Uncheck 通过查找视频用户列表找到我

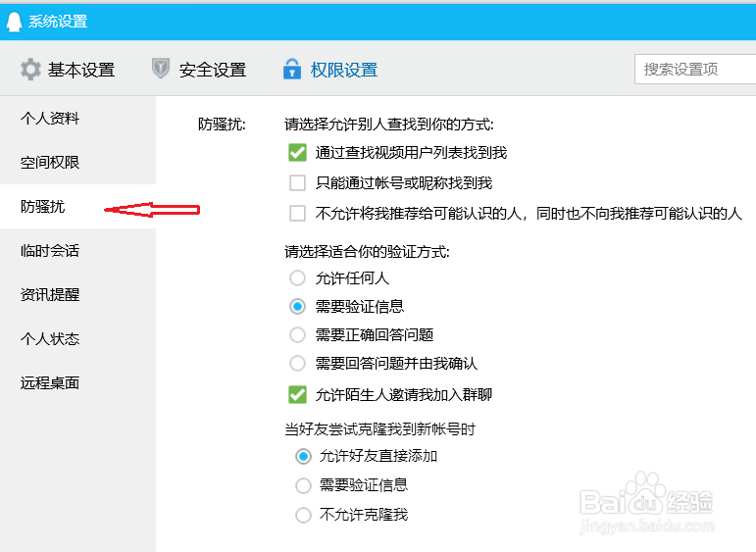tap(297, 153)
